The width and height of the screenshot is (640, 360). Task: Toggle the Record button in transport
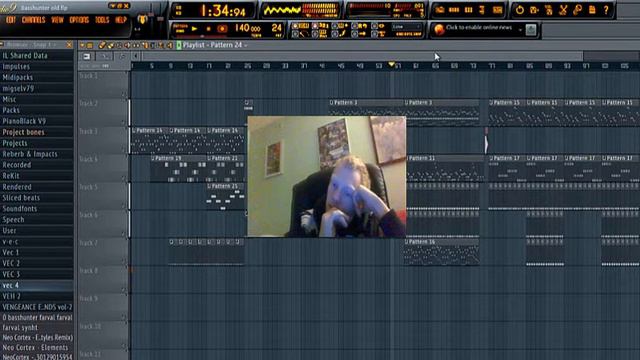(222, 29)
